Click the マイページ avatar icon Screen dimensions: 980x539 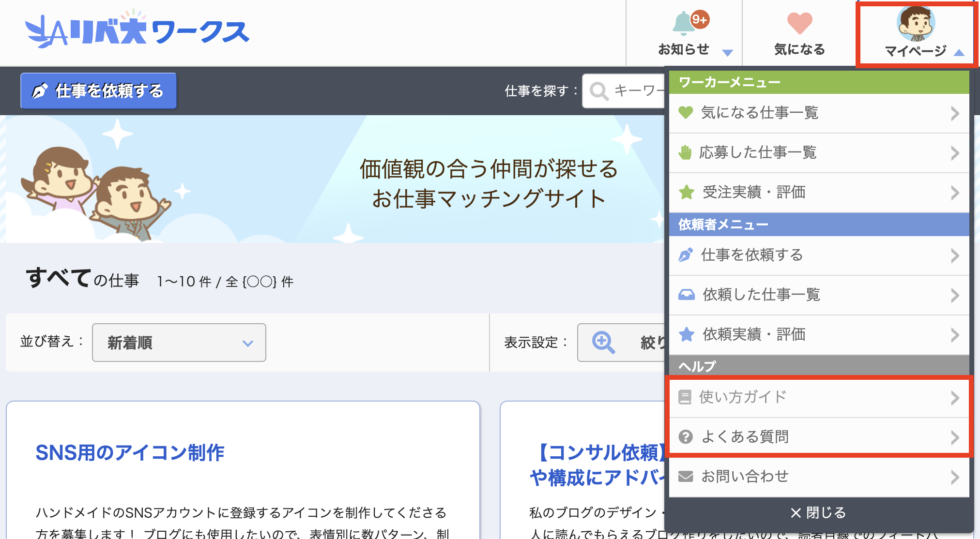coord(915,23)
